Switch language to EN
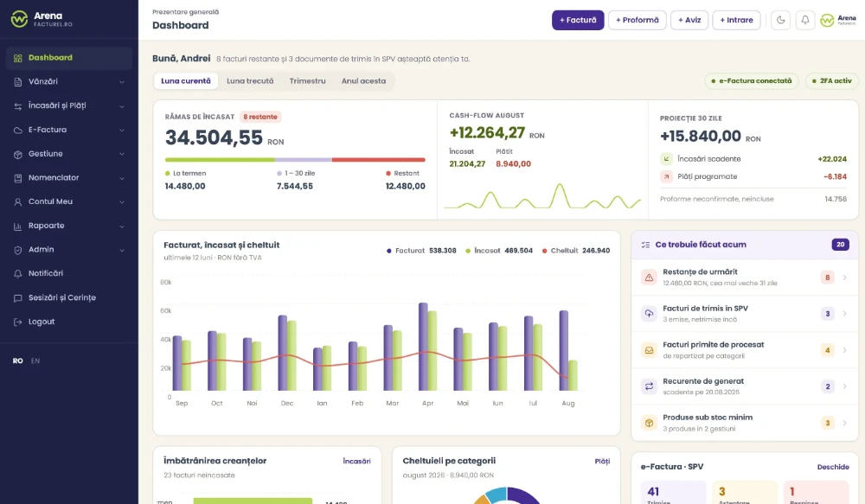865x504 pixels. [x=35, y=361]
